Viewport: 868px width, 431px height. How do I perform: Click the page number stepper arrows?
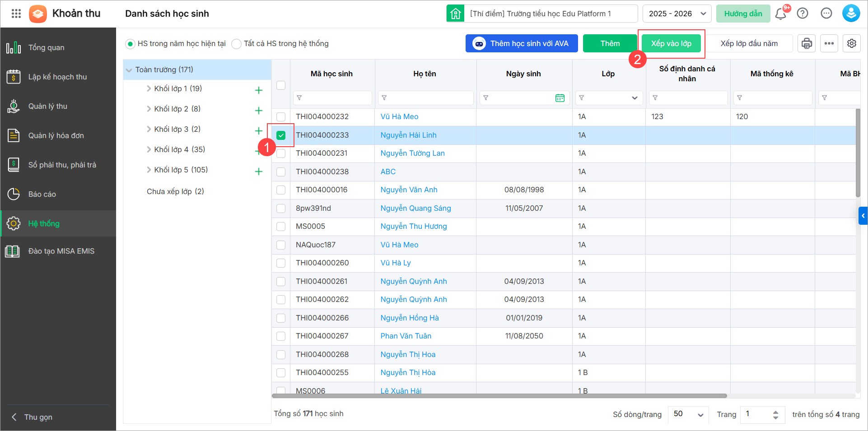pos(775,414)
